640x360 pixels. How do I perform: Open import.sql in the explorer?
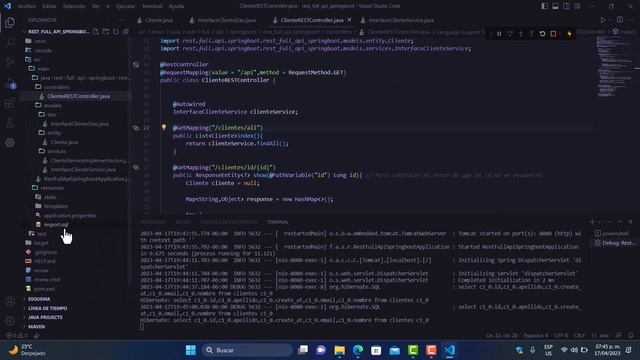[56, 224]
